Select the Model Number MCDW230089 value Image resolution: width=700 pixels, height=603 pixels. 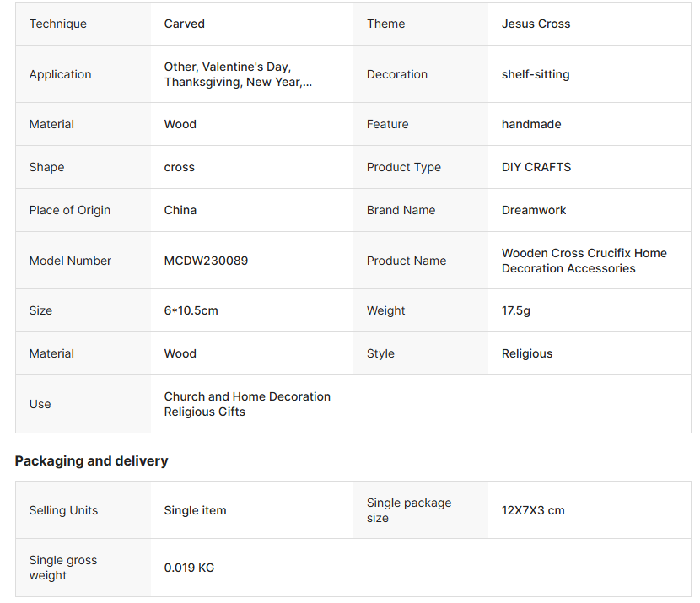coord(206,261)
